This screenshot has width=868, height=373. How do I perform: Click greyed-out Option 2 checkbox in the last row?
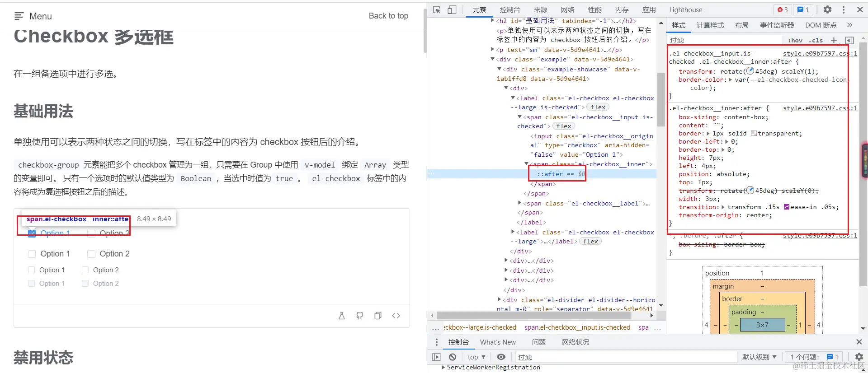tap(85, 284)
